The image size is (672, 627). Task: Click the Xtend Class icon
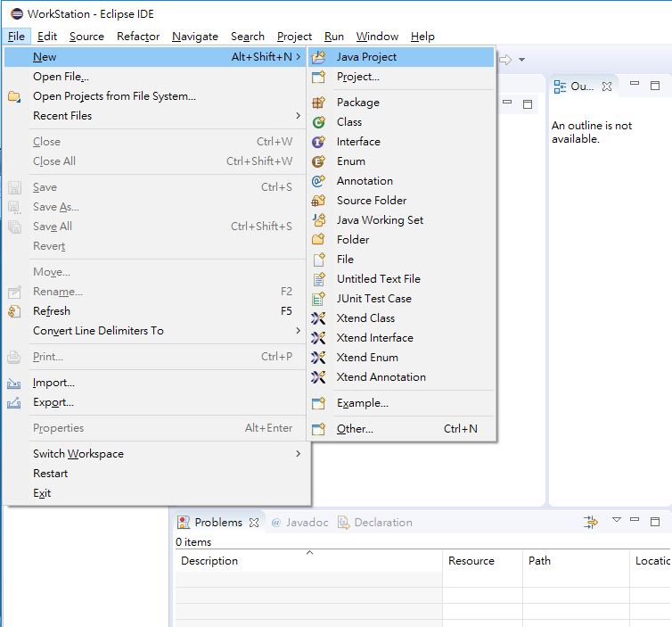319,318
